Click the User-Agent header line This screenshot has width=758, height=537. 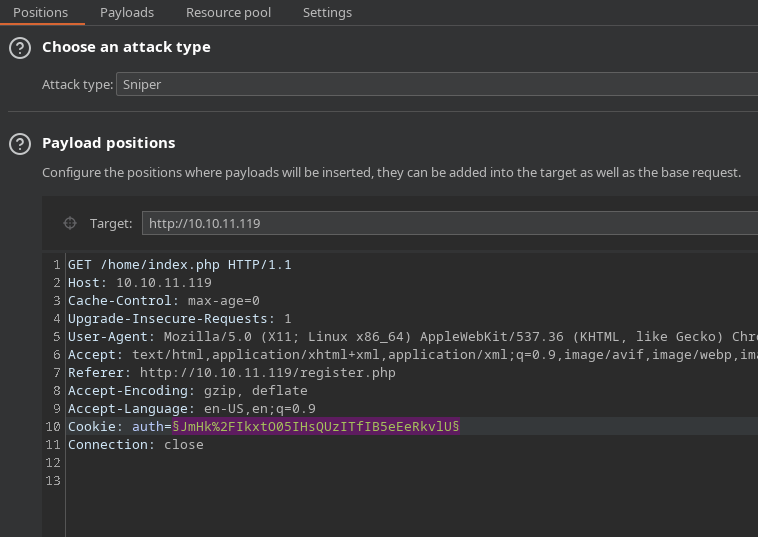point(400,337)
